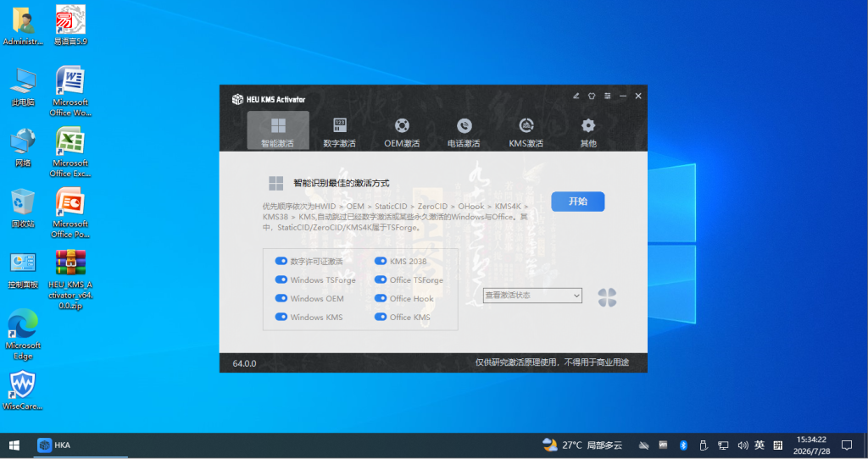Click the 开始 button
This screenshot has width=868, height=459.
click(x=577, y=202)
